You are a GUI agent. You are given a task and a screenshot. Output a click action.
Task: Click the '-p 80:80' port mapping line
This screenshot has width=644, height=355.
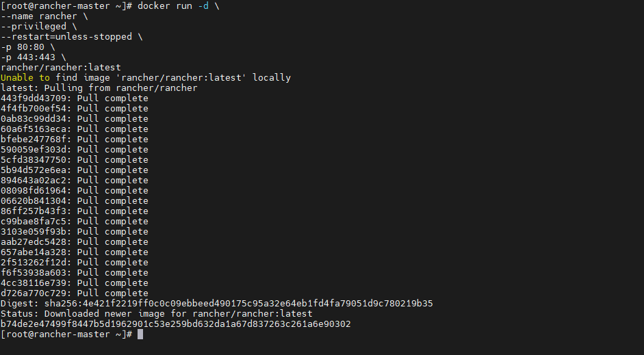pyautogui.click(x=27, y=47)
